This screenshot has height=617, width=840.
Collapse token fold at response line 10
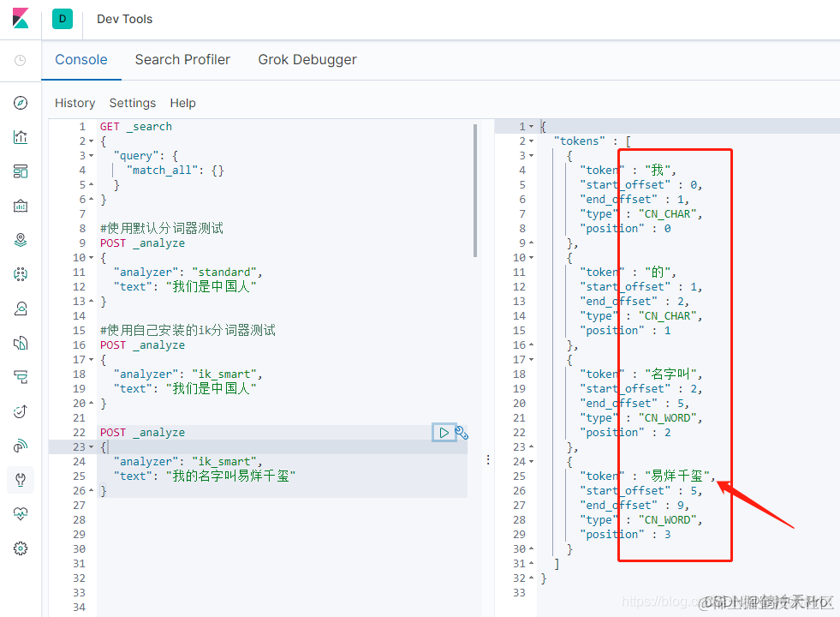(x=532, y=258)
